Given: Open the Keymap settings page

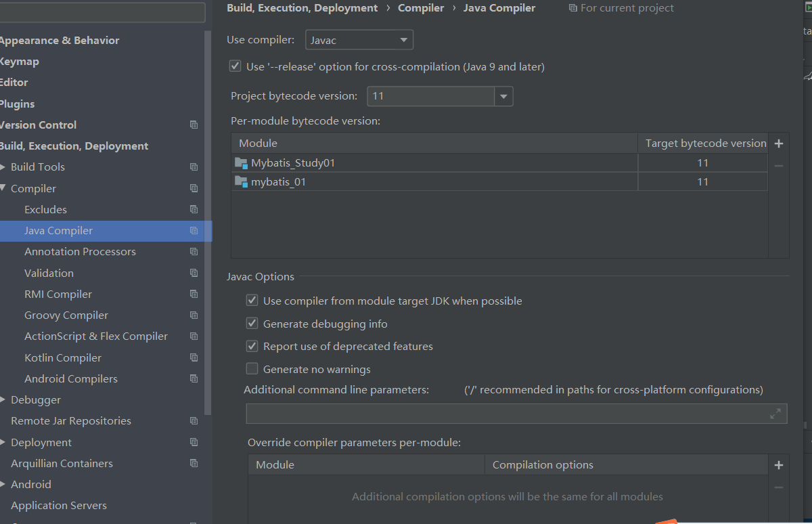Looking at the screenshot, I should (19, 61).
